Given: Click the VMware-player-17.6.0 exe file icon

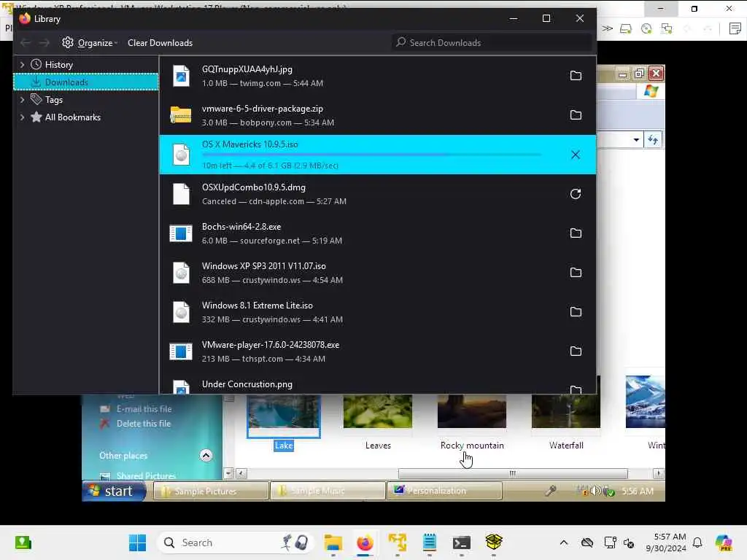Looking at the screenshot, I should click(x=181, y=351).
